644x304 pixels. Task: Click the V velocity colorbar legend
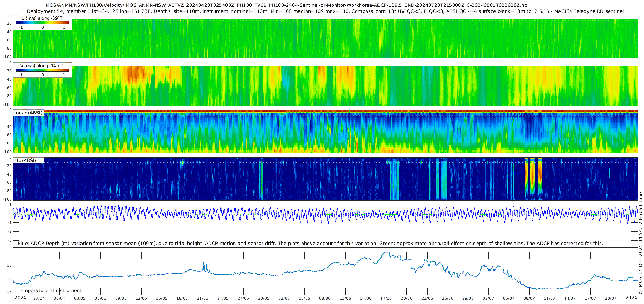click(42, 70)
